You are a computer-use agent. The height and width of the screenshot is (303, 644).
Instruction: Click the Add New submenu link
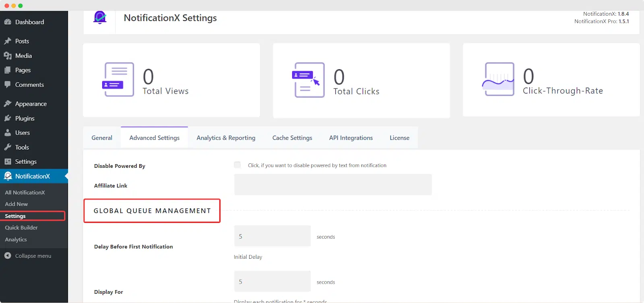point(17,204)
